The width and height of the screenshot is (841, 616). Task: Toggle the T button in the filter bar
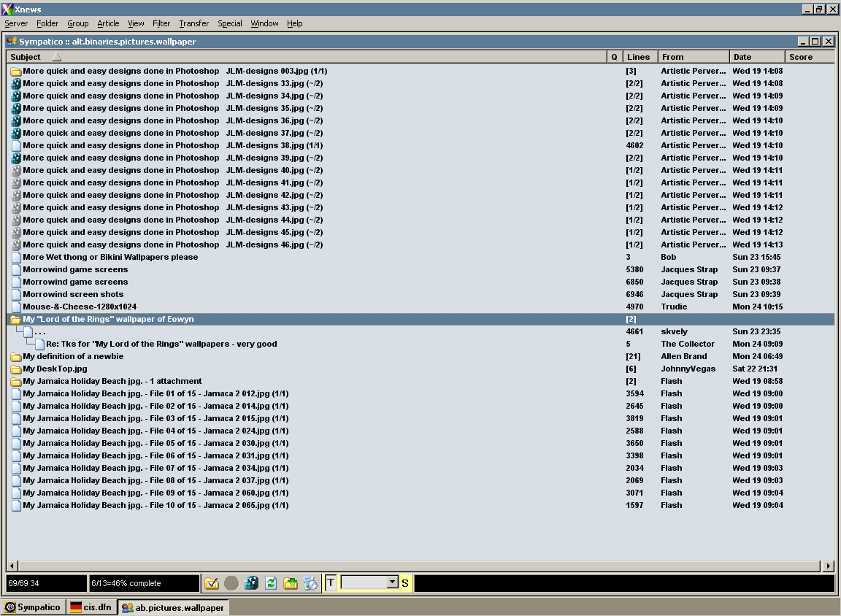point(331,582)
